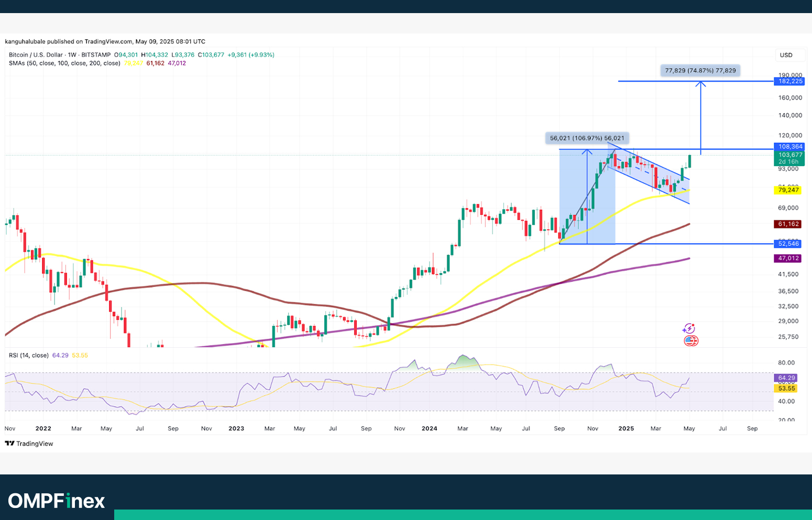812x520 pixels.
Task: Click the change value +9,361 (+9.93%)
Action: click(x=251, y=55)
